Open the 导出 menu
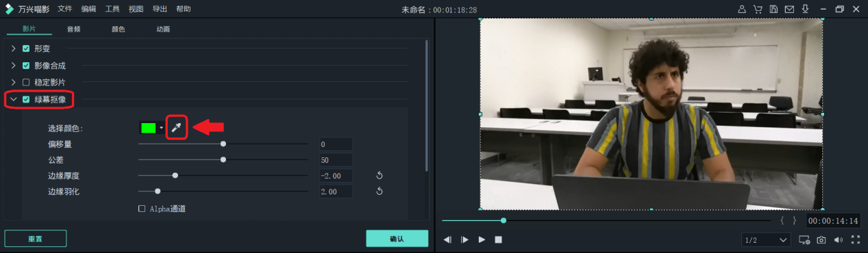 [160, 9]
